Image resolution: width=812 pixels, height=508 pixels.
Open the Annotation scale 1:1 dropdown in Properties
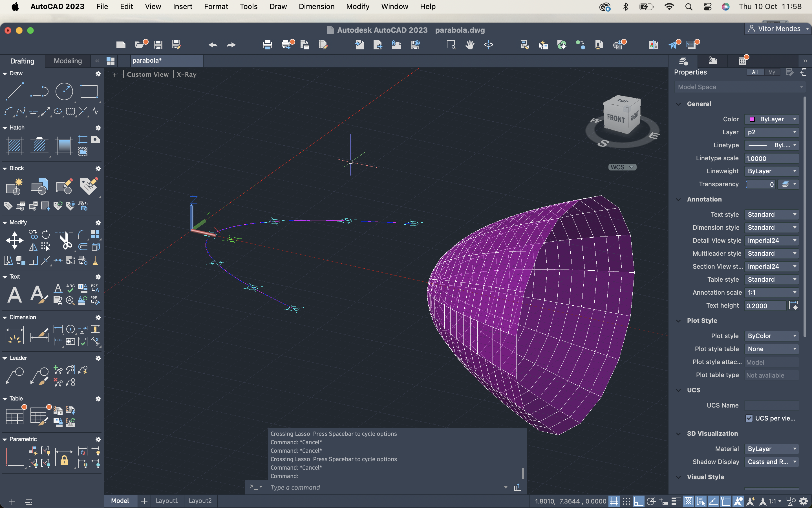pos(771,292)
